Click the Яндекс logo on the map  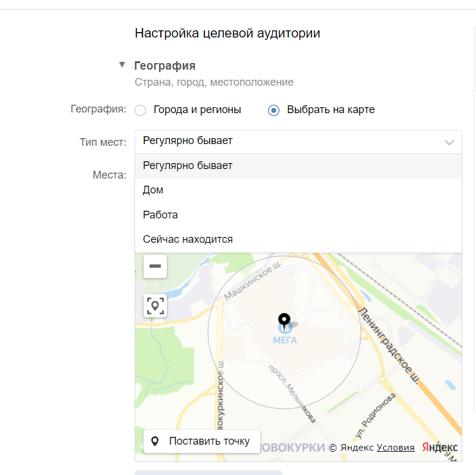440,448
